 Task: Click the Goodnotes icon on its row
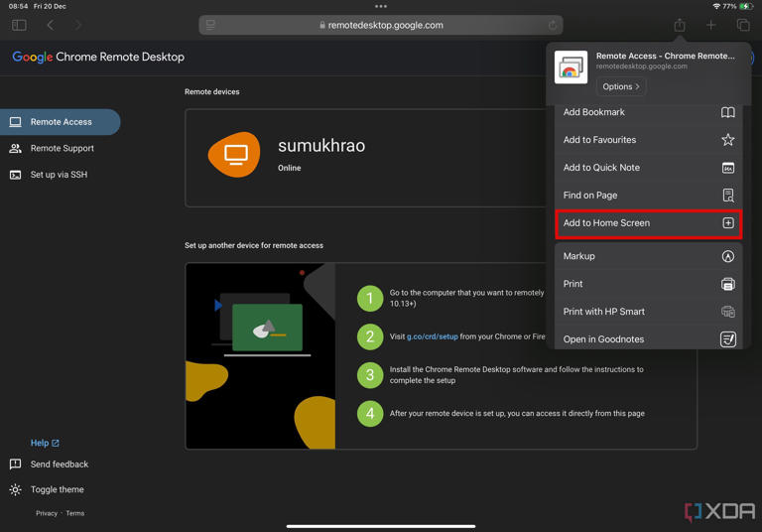pos(728,338)
